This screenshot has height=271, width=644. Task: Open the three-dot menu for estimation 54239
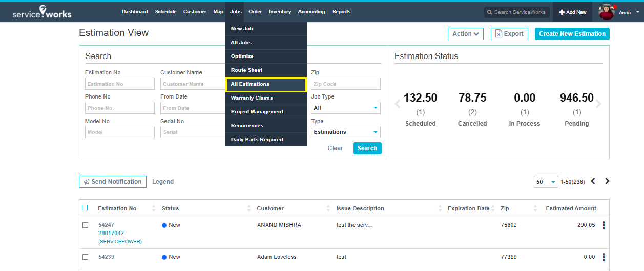point(603,257)
